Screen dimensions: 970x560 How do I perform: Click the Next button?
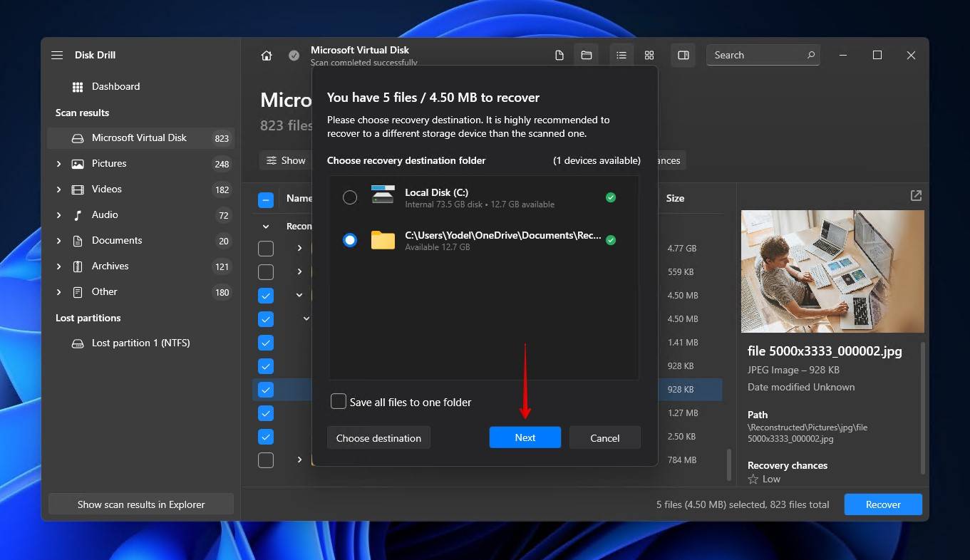(525, 437)
